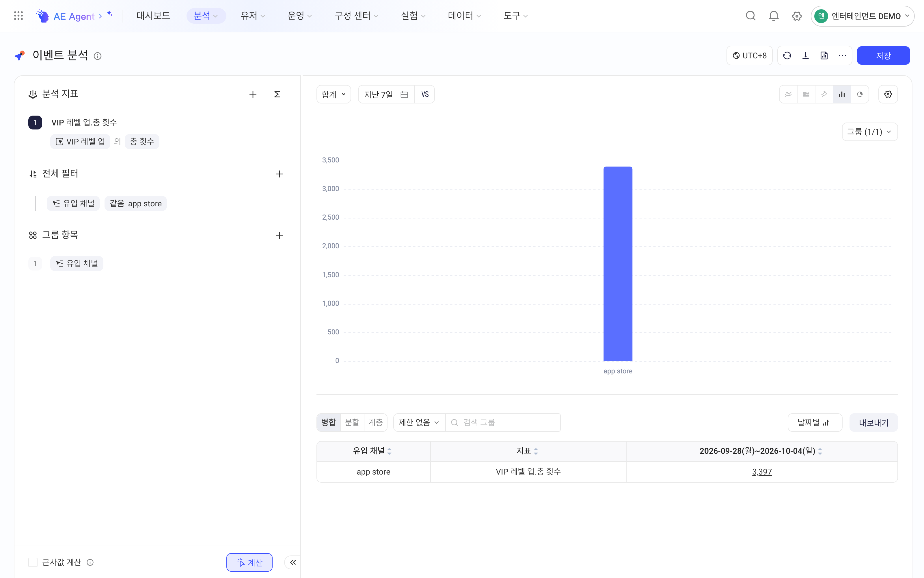
Task: Click the refresh icon next to UTC+8
Action: coord(787,55)
